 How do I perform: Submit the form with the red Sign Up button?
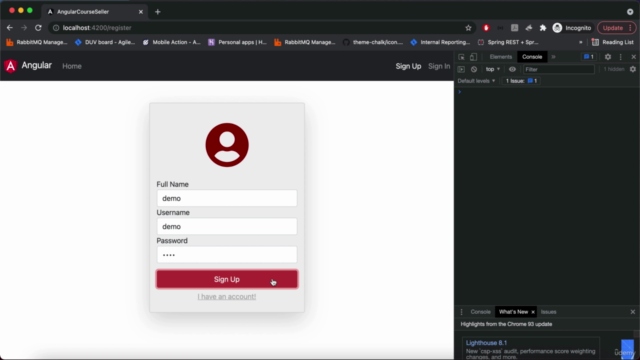[x=227, y=279]
